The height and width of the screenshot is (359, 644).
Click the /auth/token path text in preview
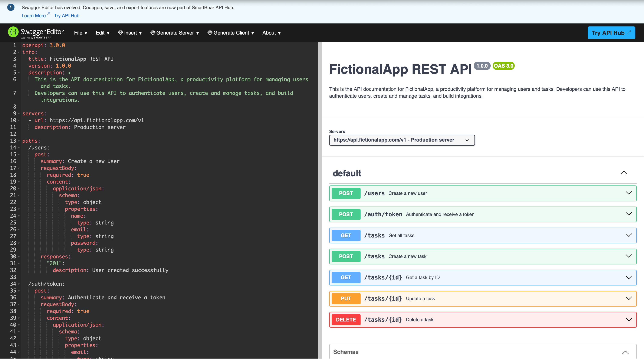383,214
